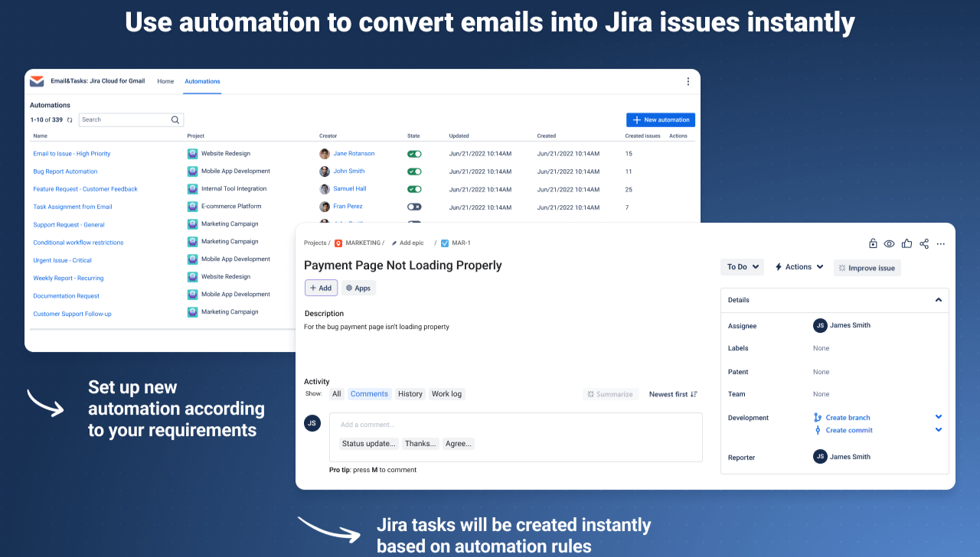Click the Labels value None
The width and height of the screenshot is (980, 557).
[821, 348]
